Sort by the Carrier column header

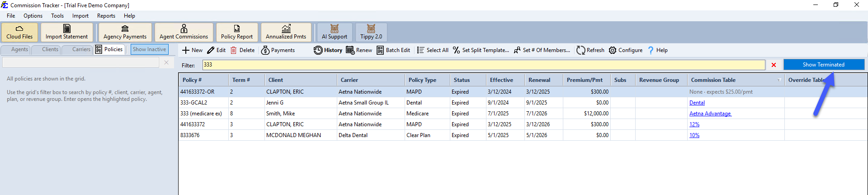[x=371, y=80]
